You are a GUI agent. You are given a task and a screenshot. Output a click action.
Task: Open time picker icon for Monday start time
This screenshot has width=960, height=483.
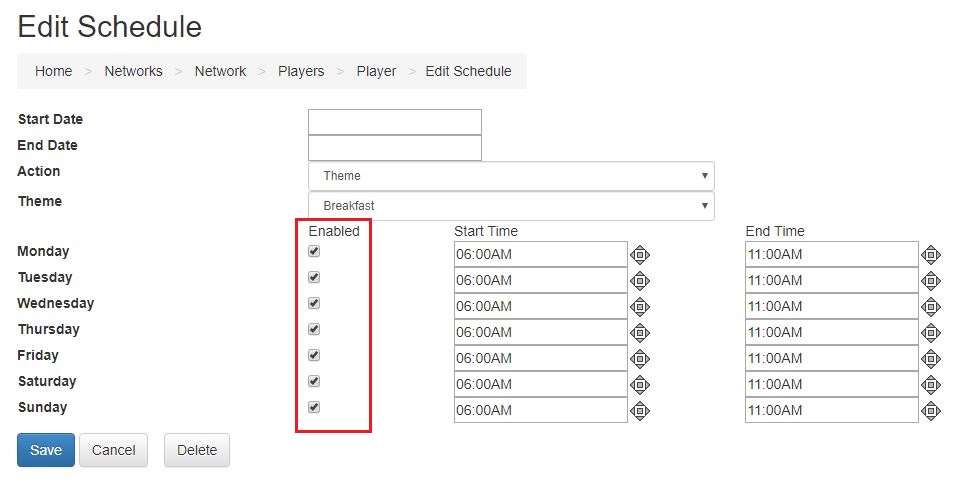[639, 255]
